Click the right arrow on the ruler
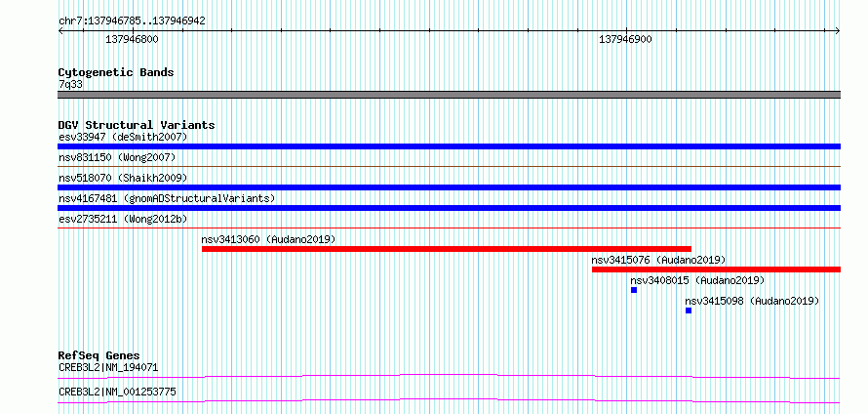Image resolution: width=868 pixels, height=414 pixels. pyautogui.click(x=838, y=31)
